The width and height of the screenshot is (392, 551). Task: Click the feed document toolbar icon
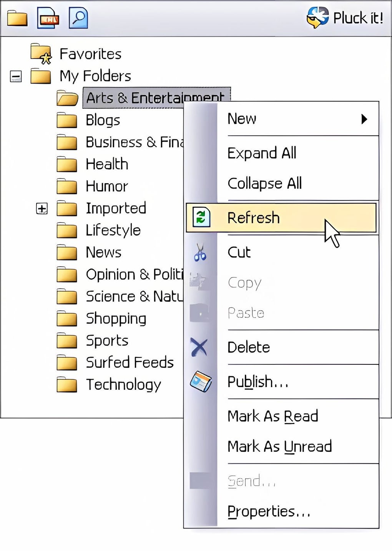(48, 18)
